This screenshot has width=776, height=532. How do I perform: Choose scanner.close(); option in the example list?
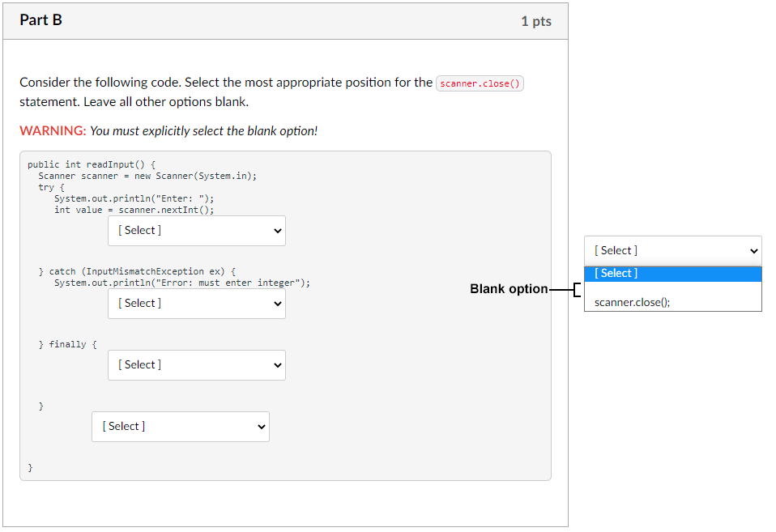pyautogui.click(x=672, y=302)
